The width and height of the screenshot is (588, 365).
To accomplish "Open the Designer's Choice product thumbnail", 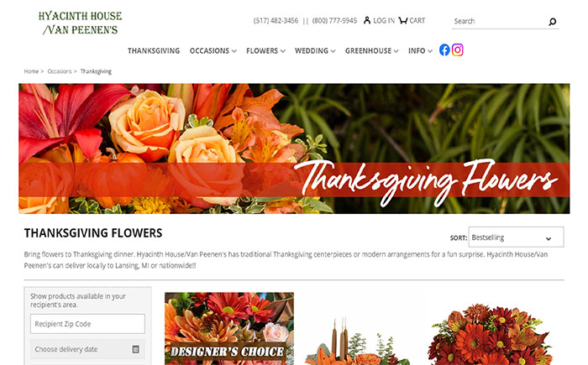I will click(x=229, y=329).
